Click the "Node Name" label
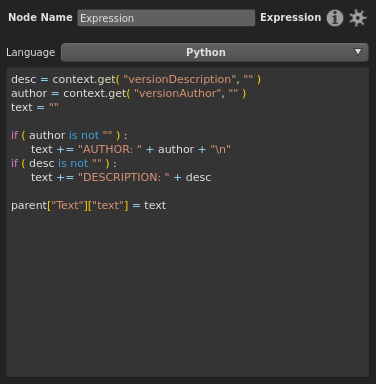 pos(40,17)
